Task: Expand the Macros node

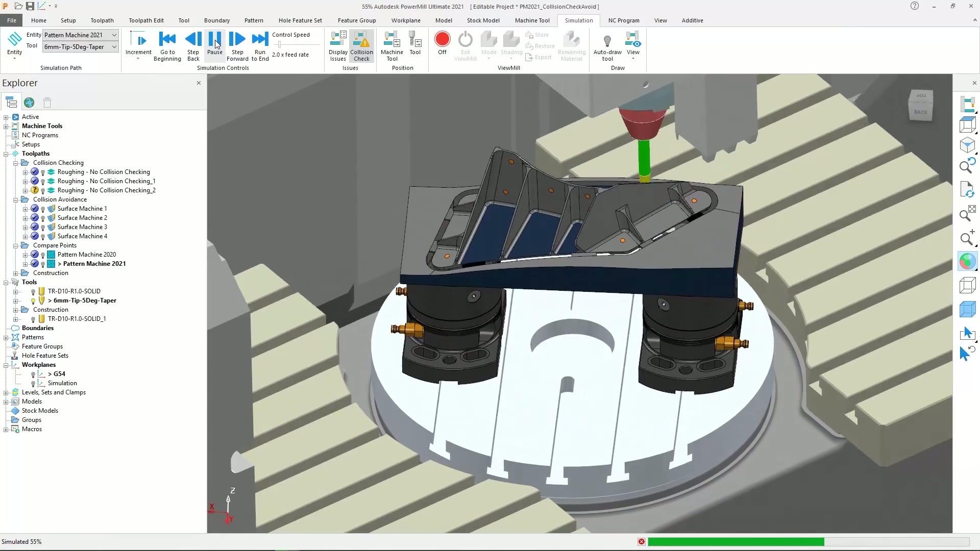Action: (x=6, y=429)
